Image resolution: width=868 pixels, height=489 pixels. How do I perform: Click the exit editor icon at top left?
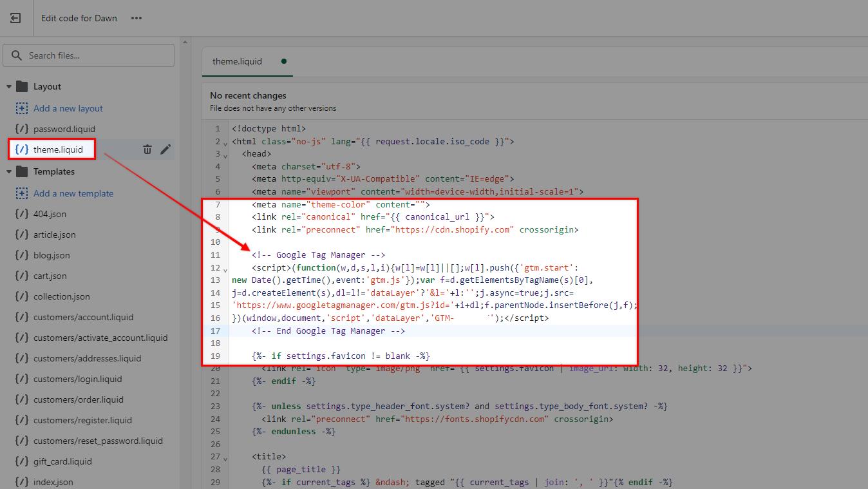click(x=15, y=18)
